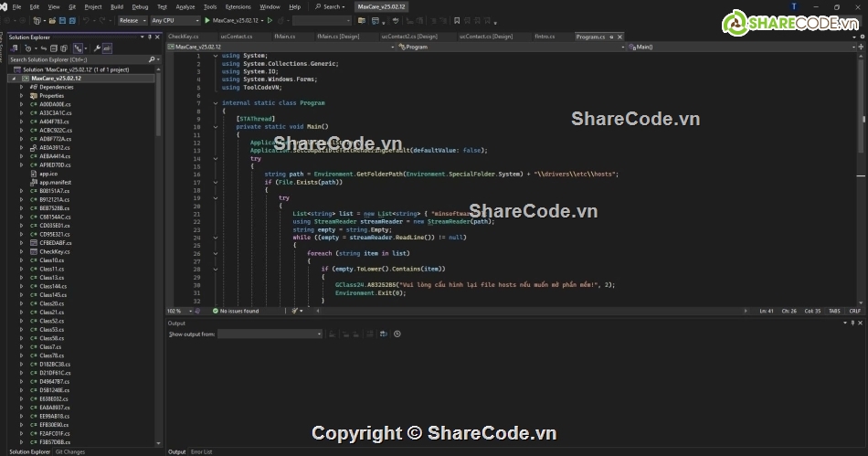Open the Main() member navigation dropdown
868x456 pixels.
click(742, 47)
